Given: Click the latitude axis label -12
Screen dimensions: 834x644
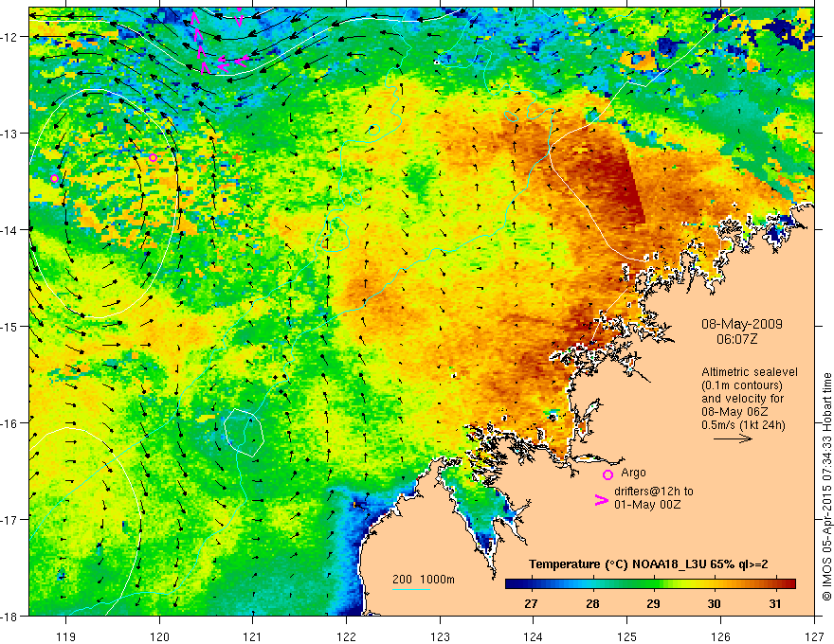Looking at the screenshot, I should coord(10,37).
